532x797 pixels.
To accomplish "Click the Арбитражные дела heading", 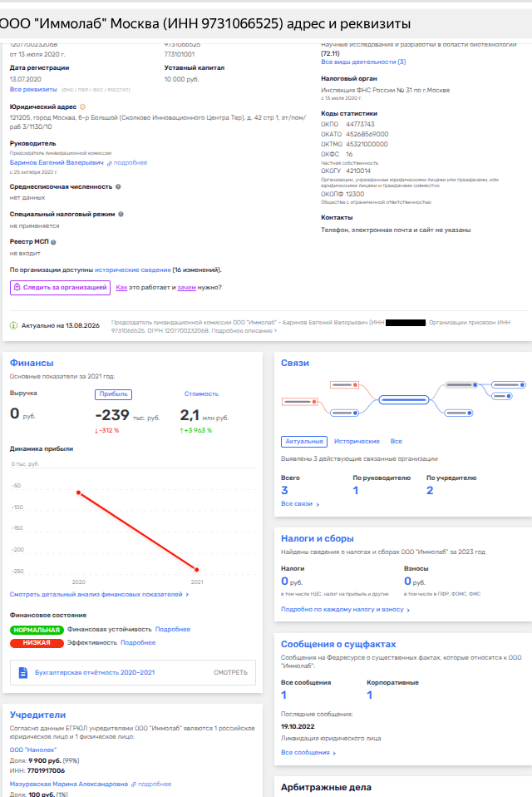I will (x=326, y=787).
